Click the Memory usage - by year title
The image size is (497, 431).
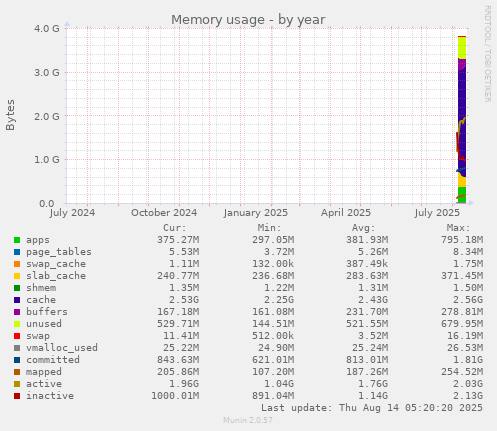coord(248,20)
